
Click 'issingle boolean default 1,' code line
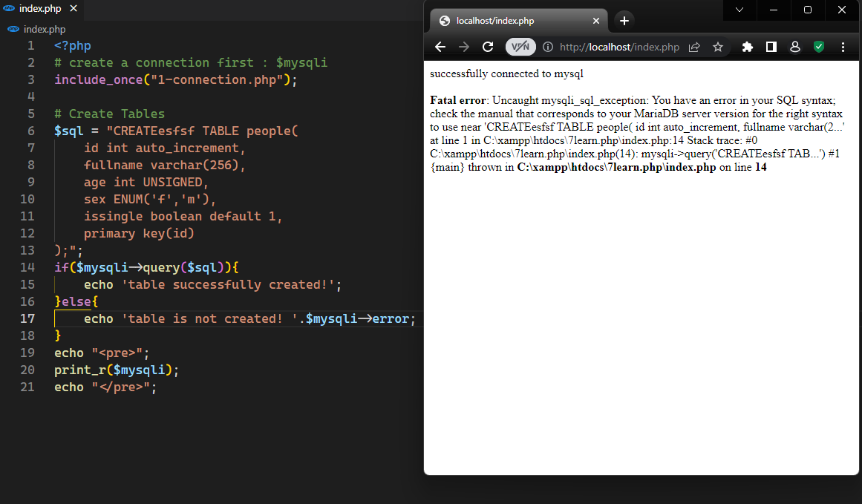pos(183,216)
